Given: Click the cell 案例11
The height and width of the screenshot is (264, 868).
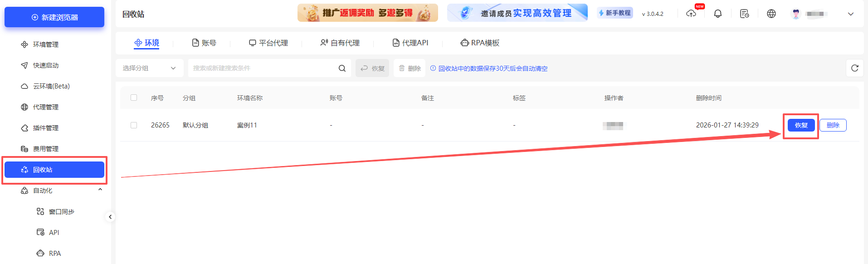Looking at the screenshot, I should [x=247, y=125].
